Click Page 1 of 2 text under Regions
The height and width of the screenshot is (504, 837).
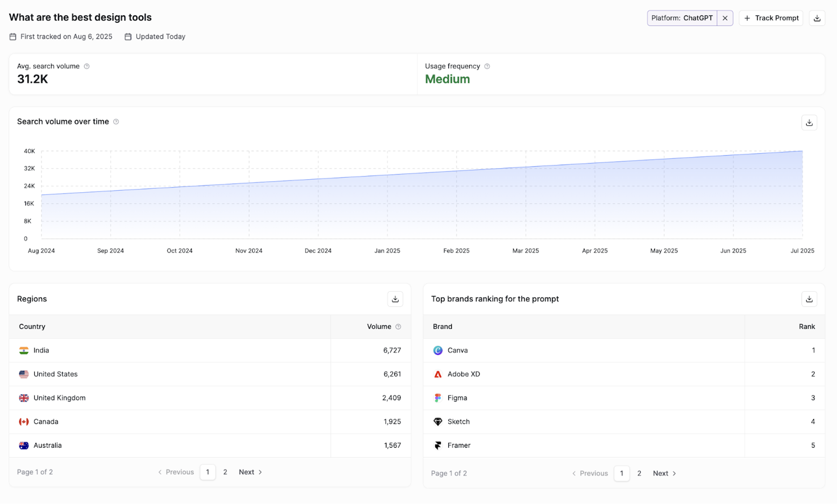pyautogui.click(x=35, y=472)
